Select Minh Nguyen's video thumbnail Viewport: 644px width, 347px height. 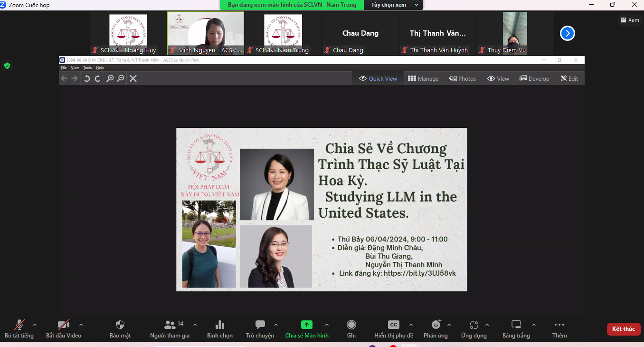click(206, 32)
